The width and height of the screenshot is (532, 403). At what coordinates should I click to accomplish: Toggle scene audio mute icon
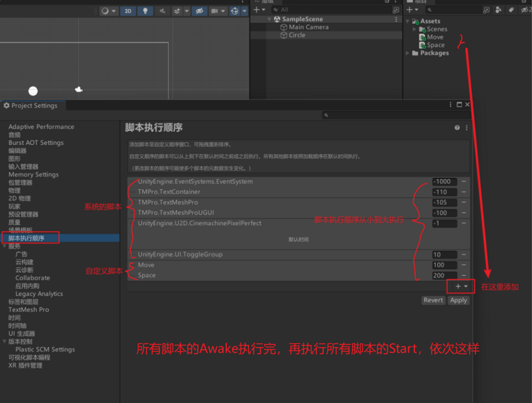[162, 11]
